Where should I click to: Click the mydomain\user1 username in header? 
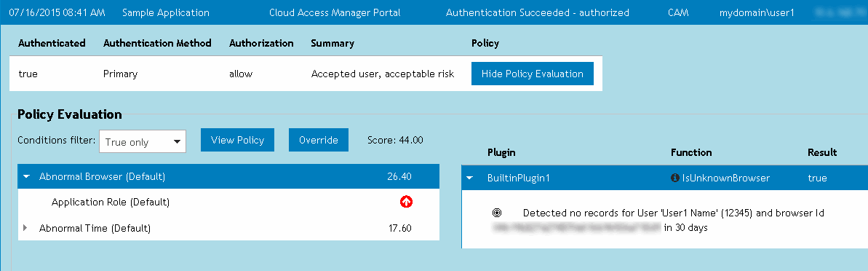[756, 12]
